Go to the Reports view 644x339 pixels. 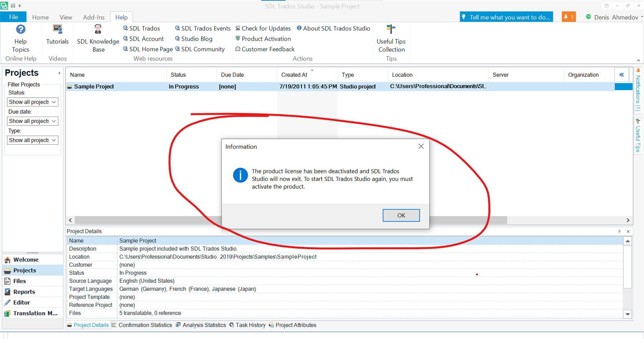coord(33,292)
